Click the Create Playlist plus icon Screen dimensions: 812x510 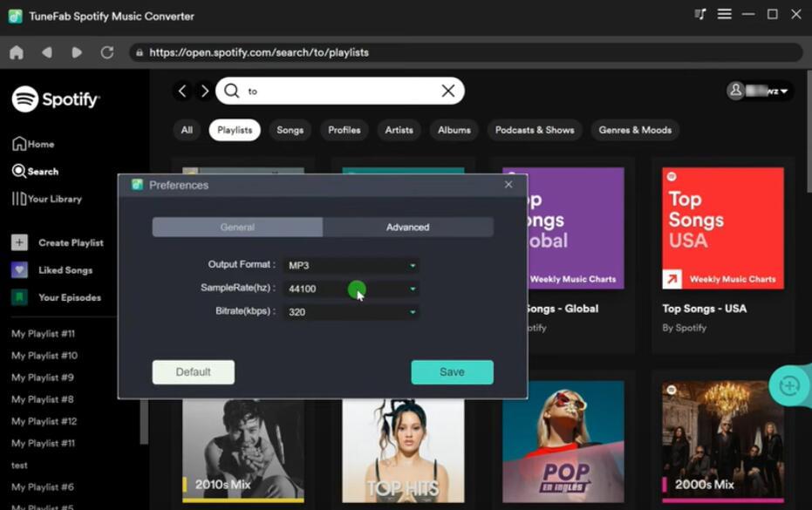pyautogui.click(x=20, y=242)
